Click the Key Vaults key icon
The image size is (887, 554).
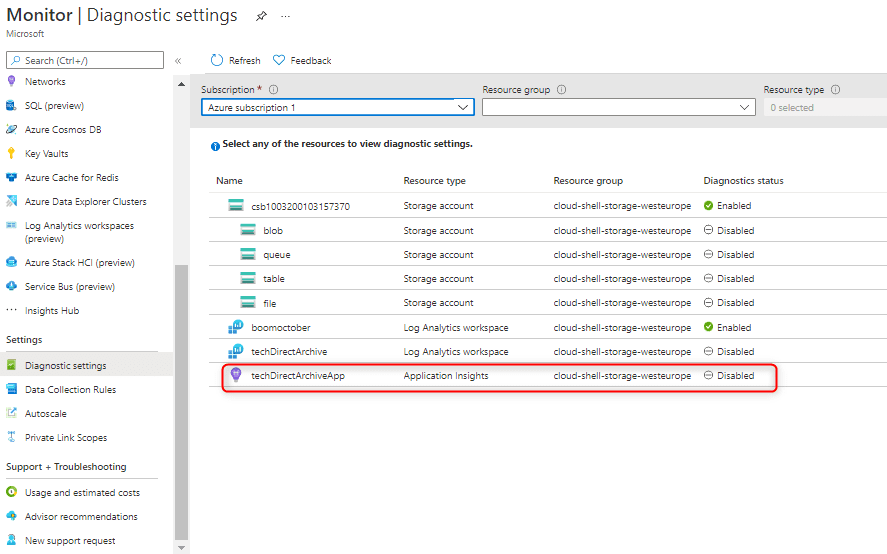[11, 153]
